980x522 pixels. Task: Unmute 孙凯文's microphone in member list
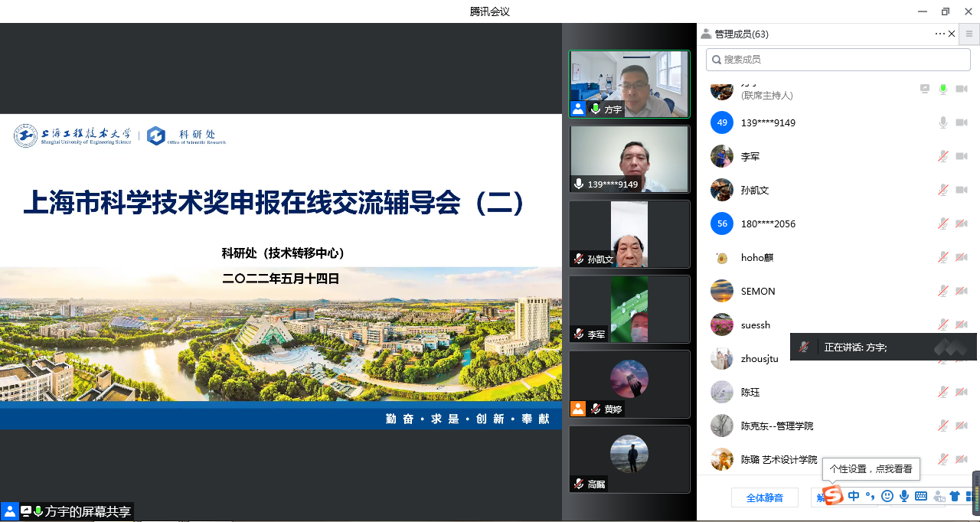[943, 190]
